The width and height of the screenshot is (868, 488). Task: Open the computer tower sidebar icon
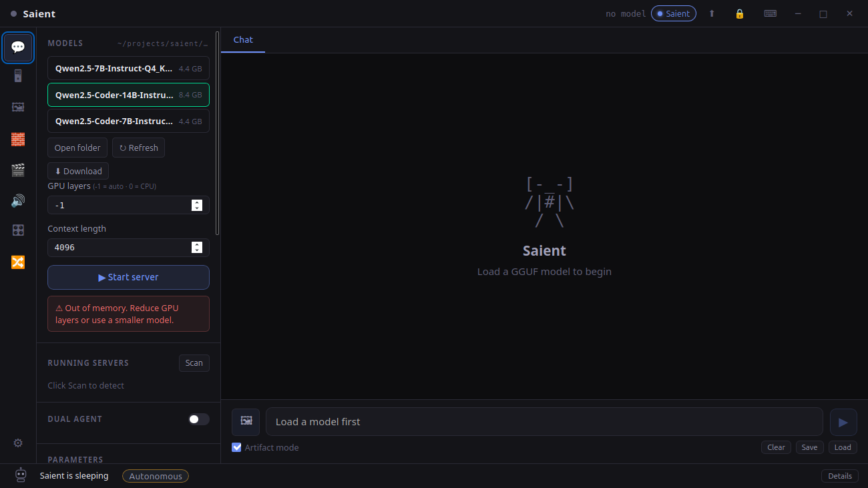click(x=18, y=76)
